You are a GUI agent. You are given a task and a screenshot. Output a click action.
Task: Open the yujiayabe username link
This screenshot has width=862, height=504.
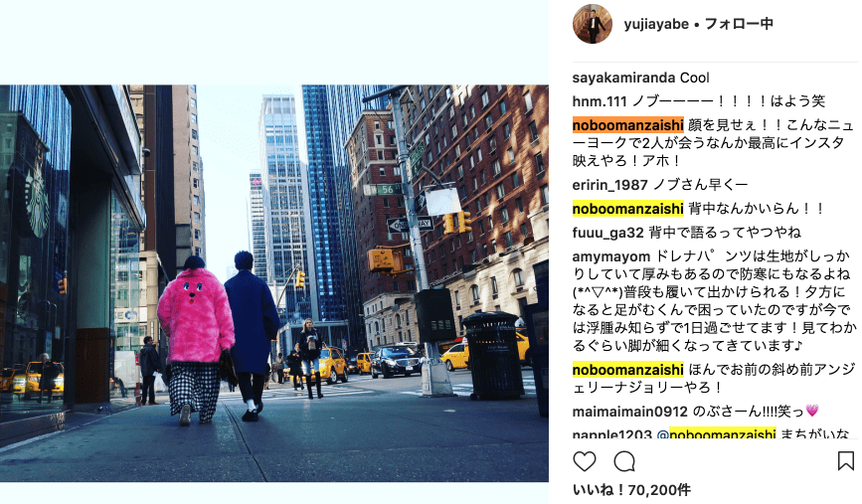656,24
